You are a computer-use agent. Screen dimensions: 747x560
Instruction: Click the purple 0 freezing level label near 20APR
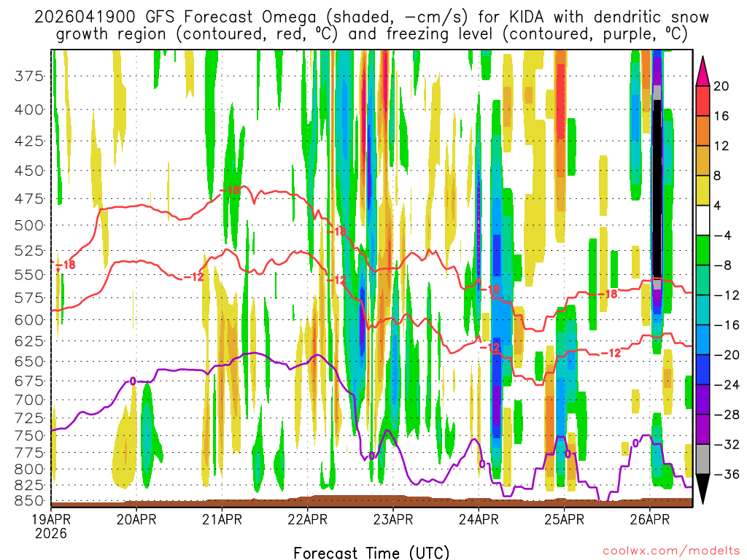pos(133,381)
